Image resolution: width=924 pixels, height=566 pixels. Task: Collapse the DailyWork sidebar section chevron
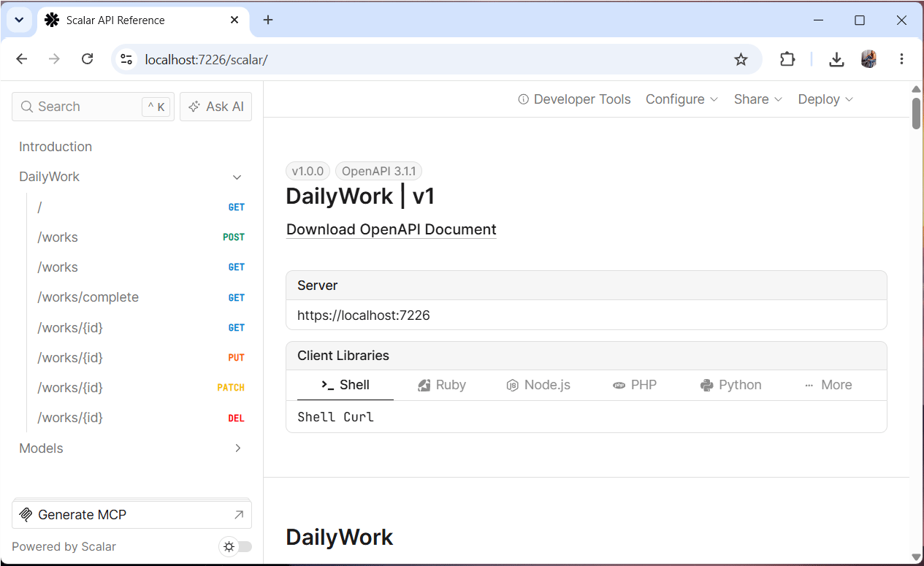237,177
